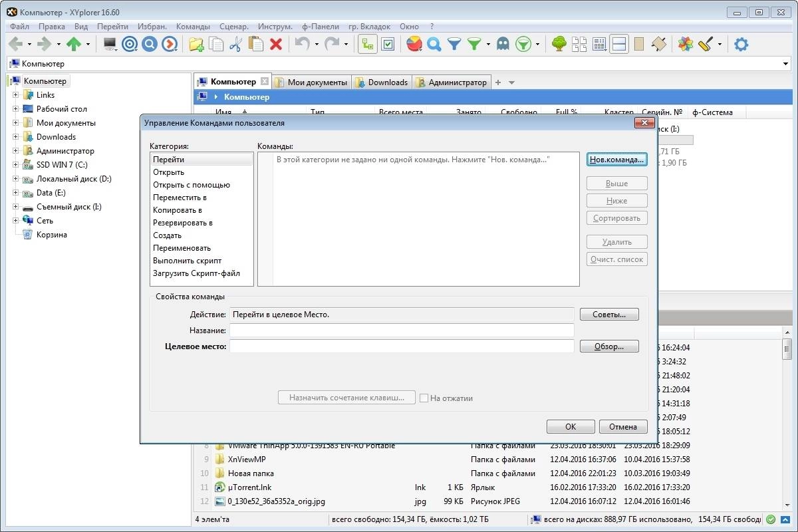Expand the Мои документы tree node
This screenshot has height=532, width=798.
click(16, 123)
